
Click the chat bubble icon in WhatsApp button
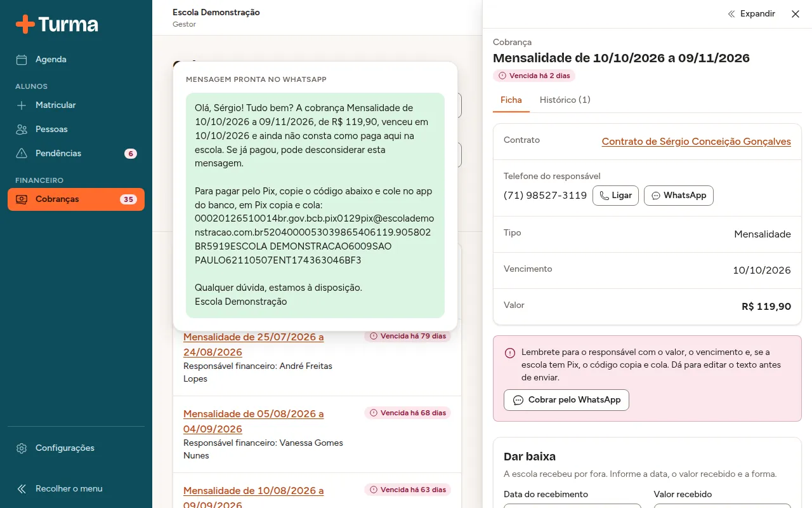[x=656, y=196]
